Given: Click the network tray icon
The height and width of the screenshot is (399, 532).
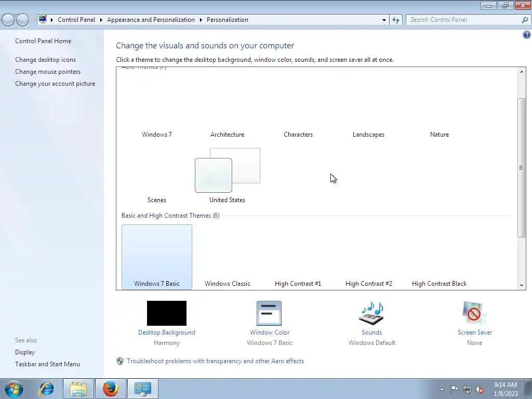Looking at the screenshot, I should (467, 389).
